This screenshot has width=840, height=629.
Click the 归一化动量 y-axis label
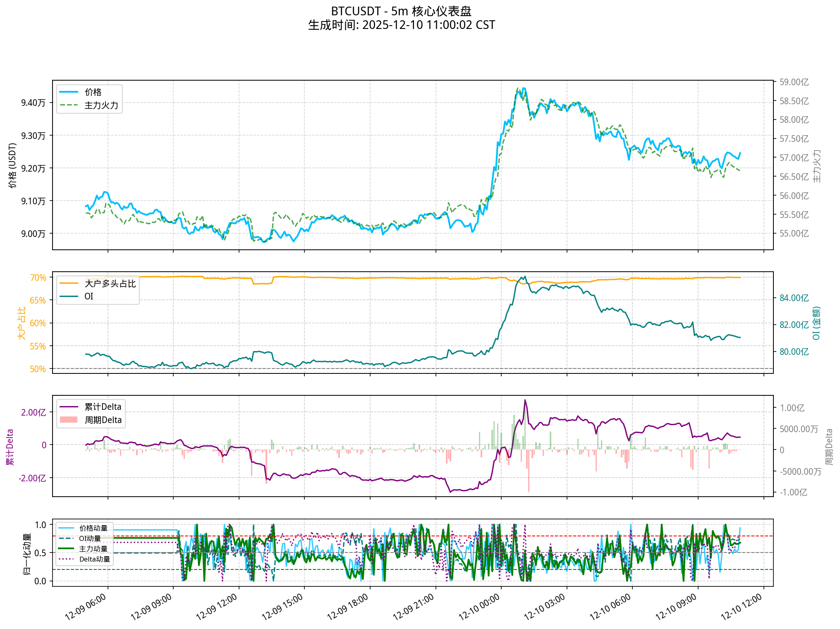pyautogui.click(x=27, y=554)
